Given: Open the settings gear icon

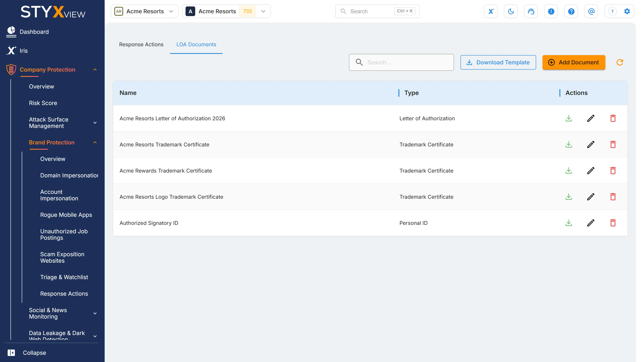Looking at the screenshot, I should coord(627,11).
